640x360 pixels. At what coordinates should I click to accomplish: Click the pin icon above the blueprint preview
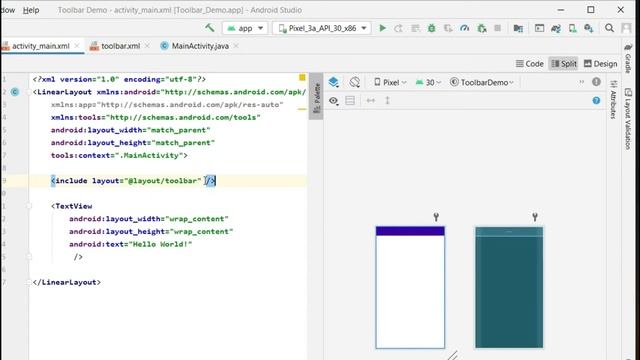[535, 217]
